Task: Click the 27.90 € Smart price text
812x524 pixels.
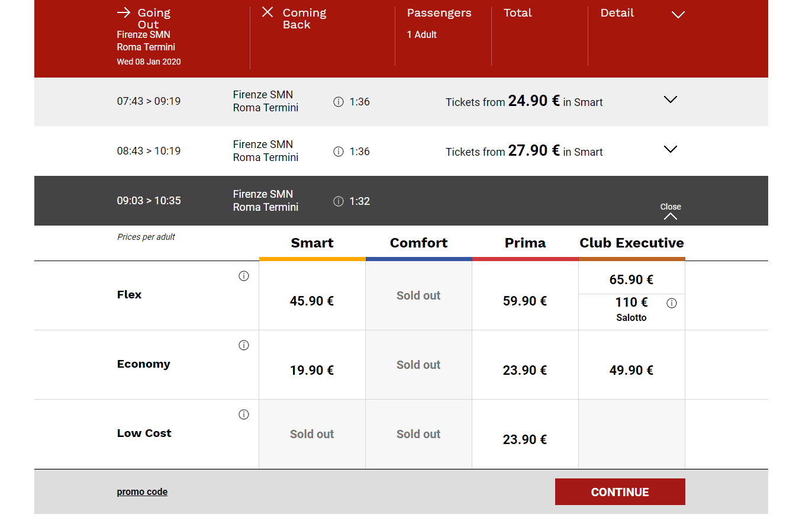Action: coord(534,150)
